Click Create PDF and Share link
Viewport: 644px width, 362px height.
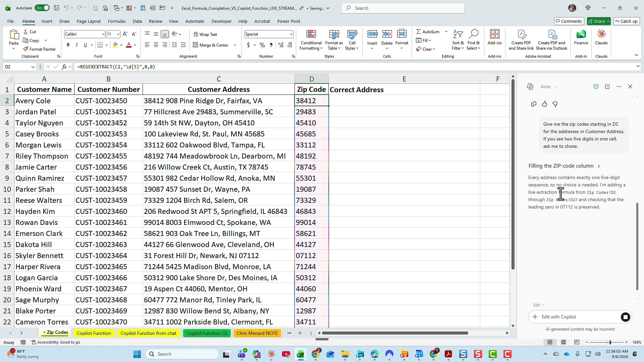point(521,40)
